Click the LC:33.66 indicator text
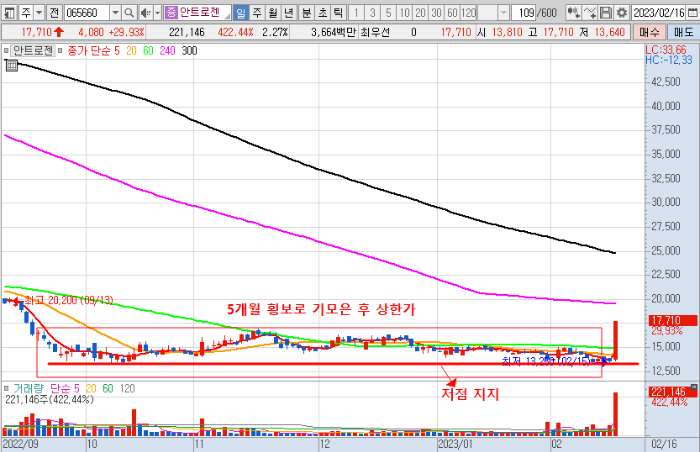Screen dimensions: 700x452 coord(666,50)
